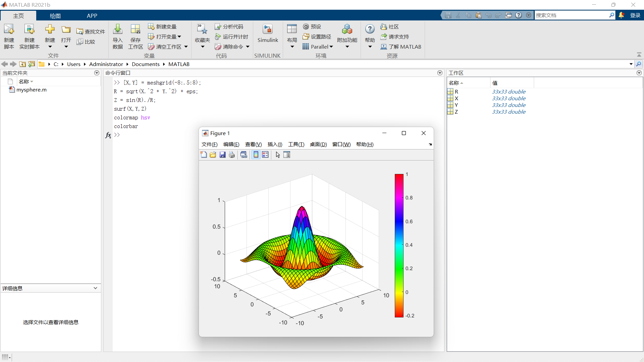Image resolution: width=644 pixels, height=362 pixels.
Task: Click Learn MATLAB button
Action: point(401,47)
